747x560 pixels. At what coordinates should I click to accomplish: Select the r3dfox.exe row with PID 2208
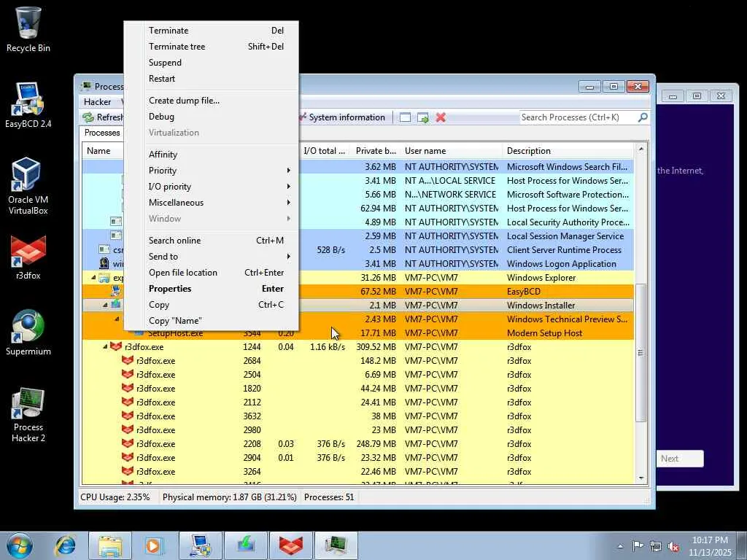358,444
